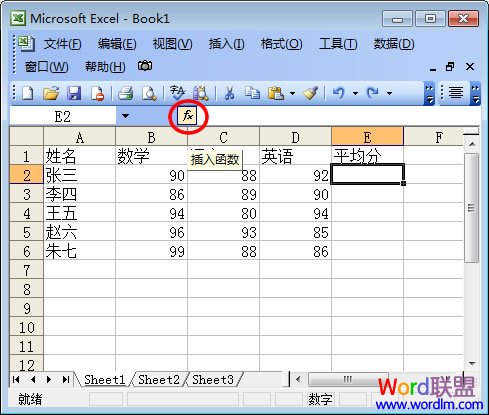Open the 插入(I) menu
Viewport: 489px width, 415px height.
tap(226, 44)
